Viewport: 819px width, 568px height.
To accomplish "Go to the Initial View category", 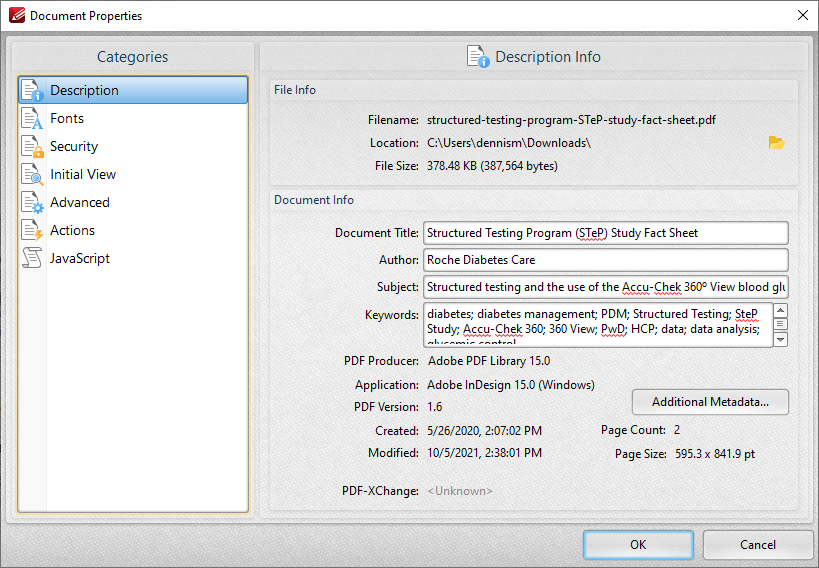I will click(x=133, y=174).
